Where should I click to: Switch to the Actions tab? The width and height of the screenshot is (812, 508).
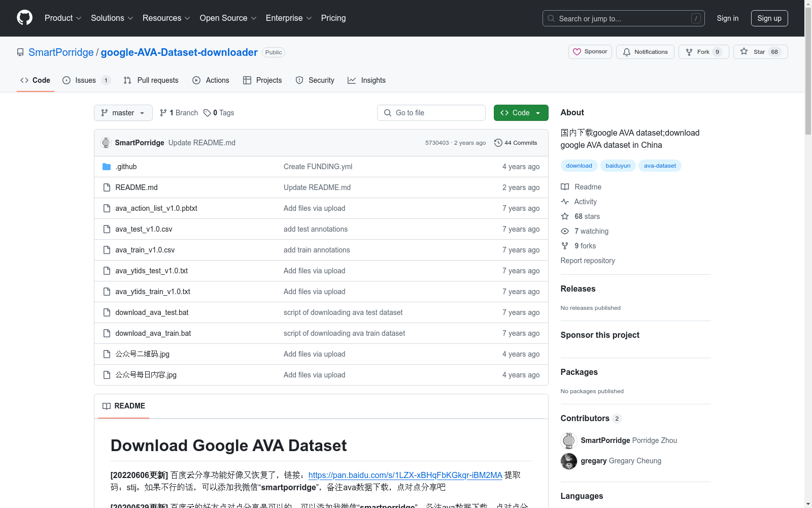point(211,80)
